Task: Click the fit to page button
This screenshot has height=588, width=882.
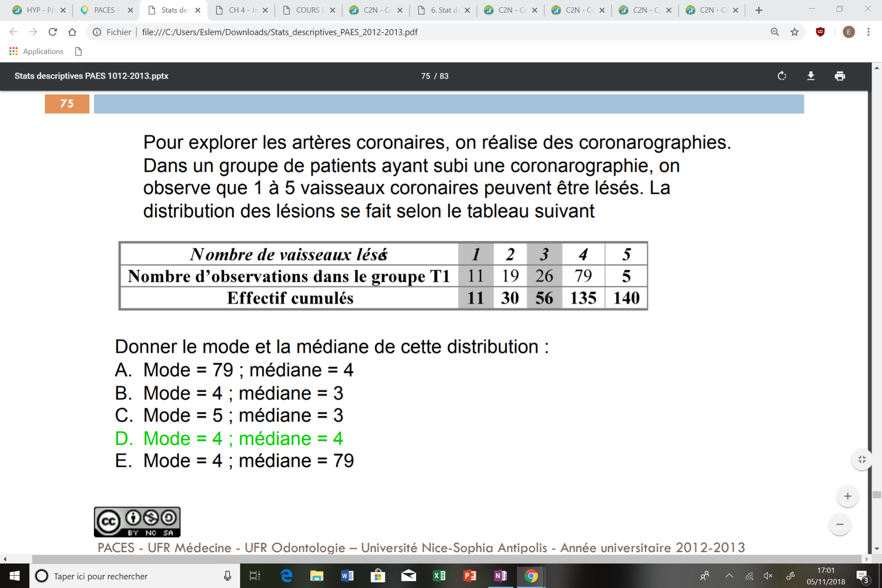Action: click(x=862, y=460)
